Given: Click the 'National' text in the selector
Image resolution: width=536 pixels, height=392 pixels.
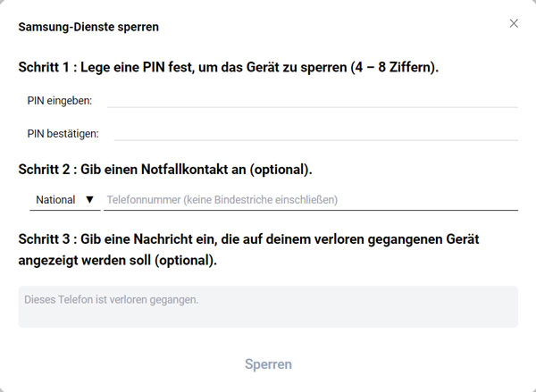Looking at the screenshot, I should pyautogui.click(x=56, y=200).
